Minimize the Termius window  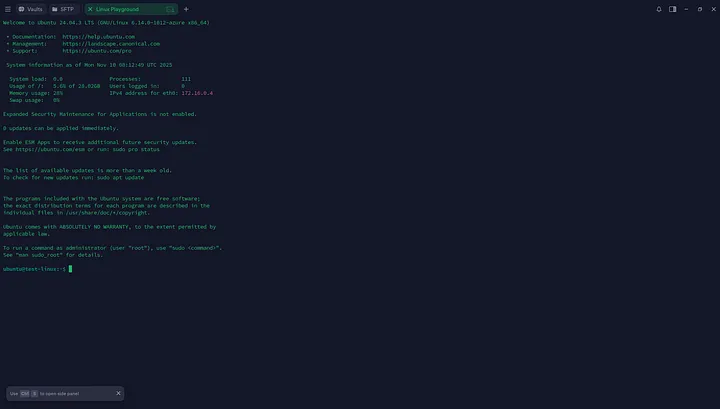(686, 8)
